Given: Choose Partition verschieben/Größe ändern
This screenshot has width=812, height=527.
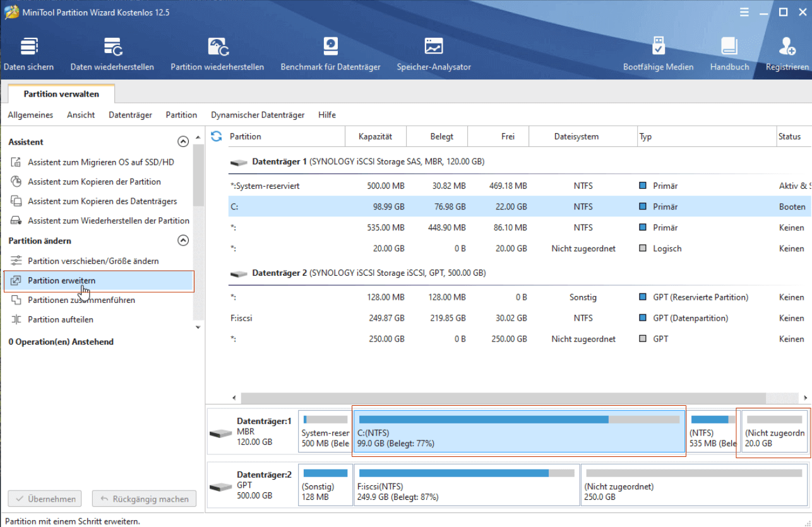Looking at the screenshot, I should tap(93, 261).
